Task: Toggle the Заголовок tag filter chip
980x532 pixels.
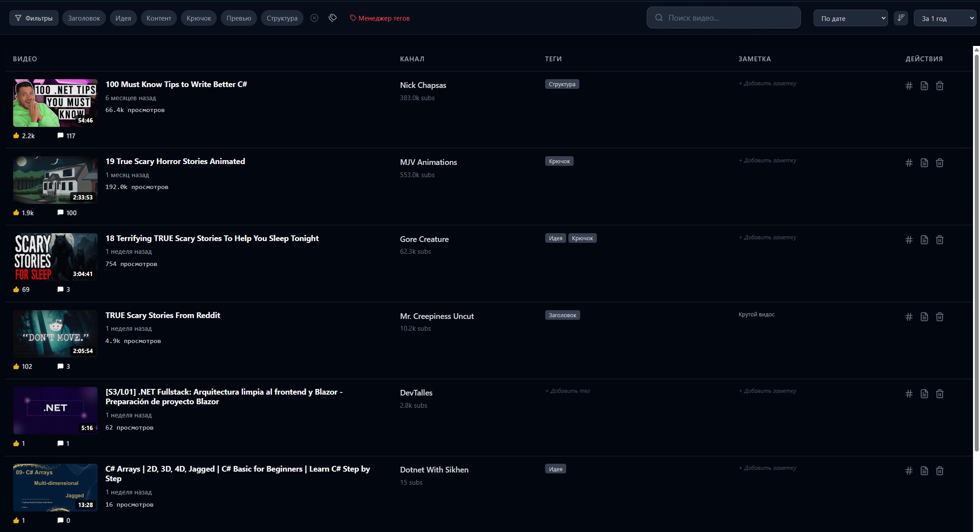Action: click(x=84, y=18)
